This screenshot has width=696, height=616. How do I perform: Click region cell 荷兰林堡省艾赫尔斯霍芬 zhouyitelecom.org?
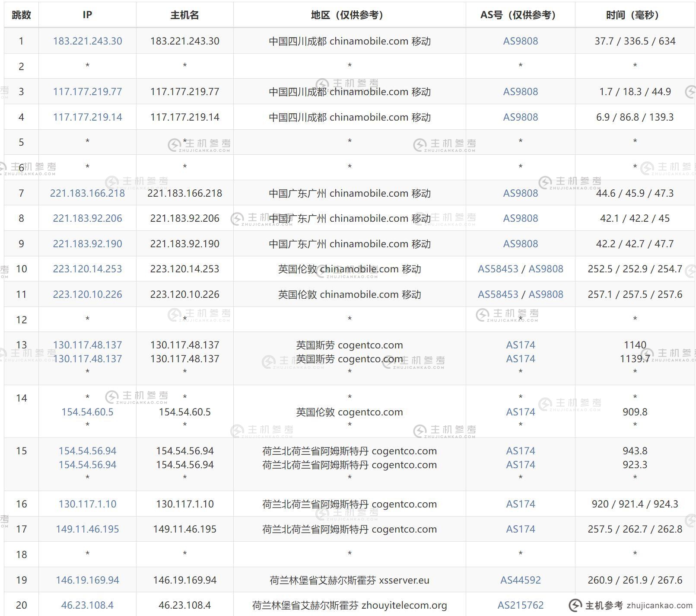(350, 605)
